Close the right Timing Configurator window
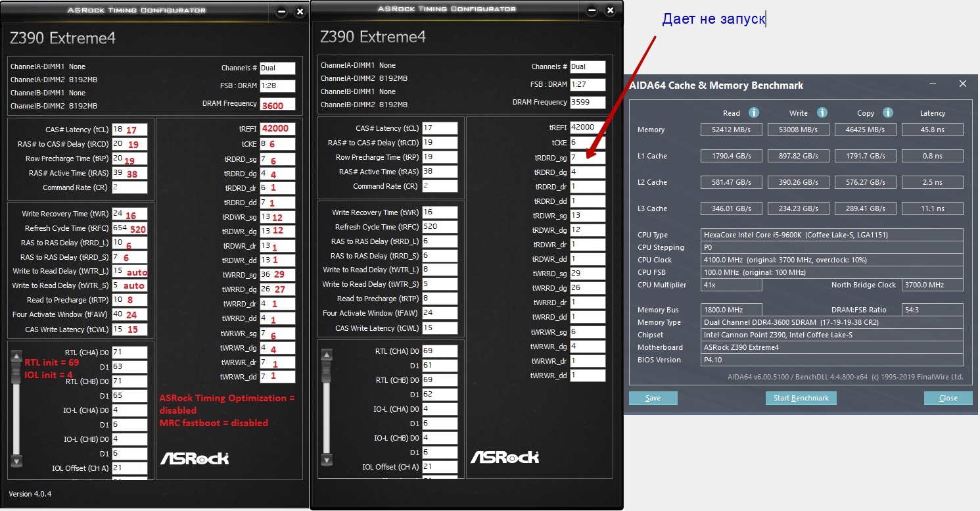This screenshot has width=980, height=511. (x=611, y=11)
